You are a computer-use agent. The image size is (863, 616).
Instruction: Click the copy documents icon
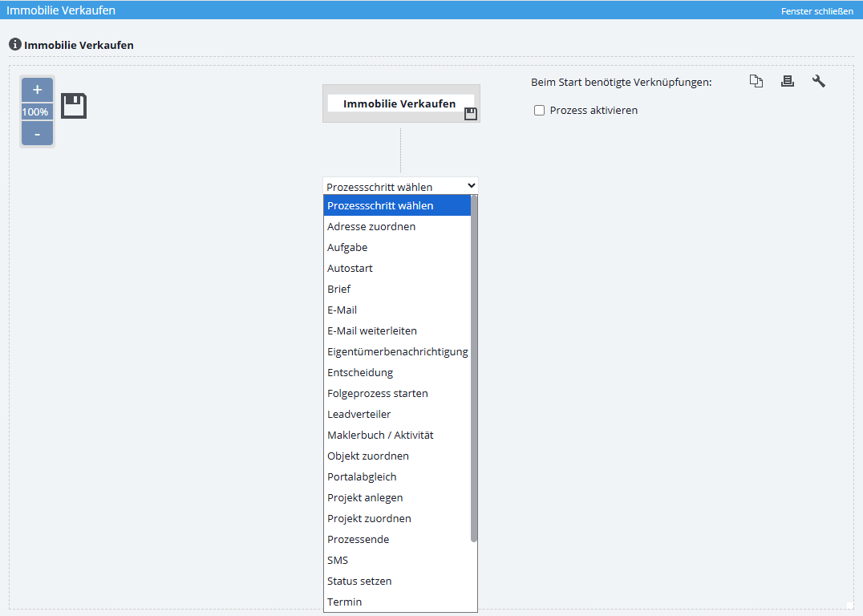[x=756, y=81]
